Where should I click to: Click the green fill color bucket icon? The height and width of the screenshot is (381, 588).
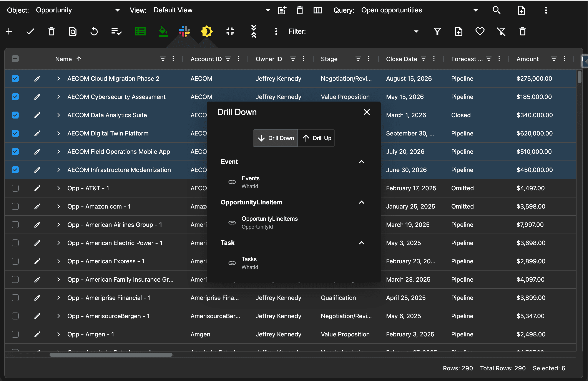(x=163, y=31)
